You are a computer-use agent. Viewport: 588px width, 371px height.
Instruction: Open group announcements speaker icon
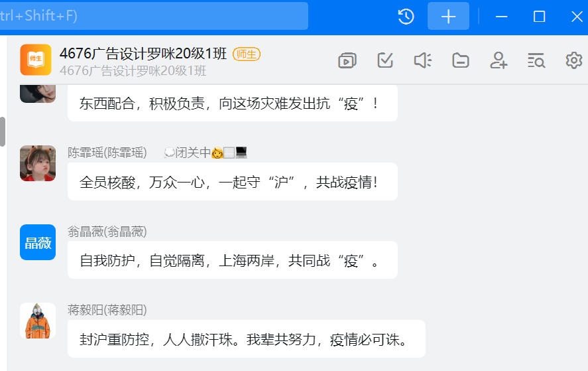[x=423, y=60]
